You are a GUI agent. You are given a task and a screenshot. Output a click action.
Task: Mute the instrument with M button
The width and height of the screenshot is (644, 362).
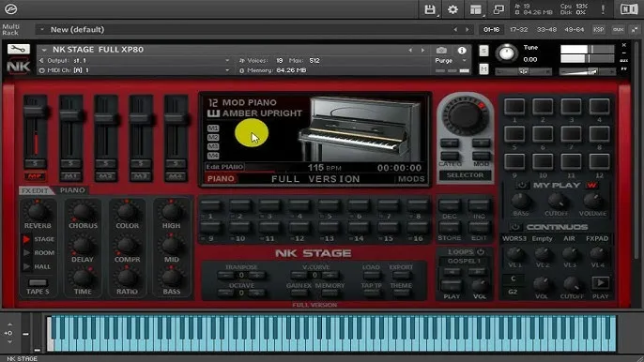click(483, 68)
